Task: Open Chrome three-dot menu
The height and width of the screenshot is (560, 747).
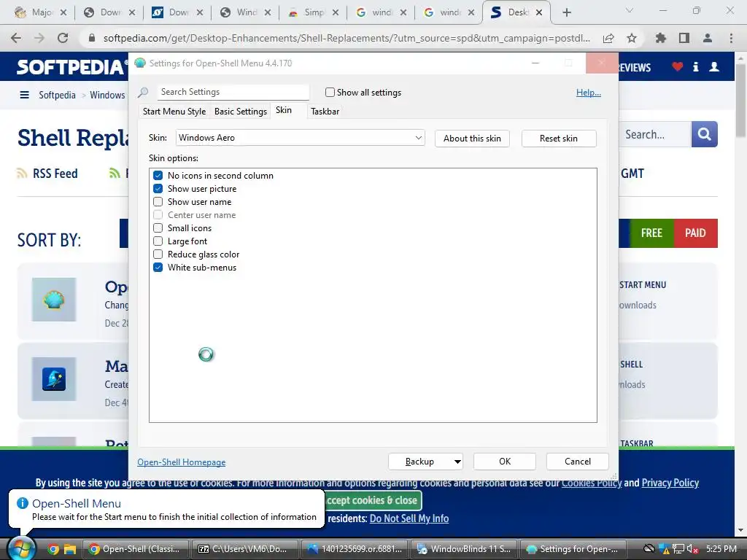Action: (x=731, y=38)
